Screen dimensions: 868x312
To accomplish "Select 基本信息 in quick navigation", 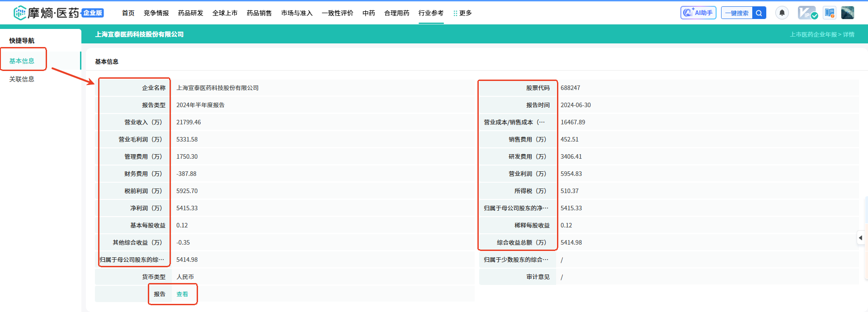I will [22, 61].
